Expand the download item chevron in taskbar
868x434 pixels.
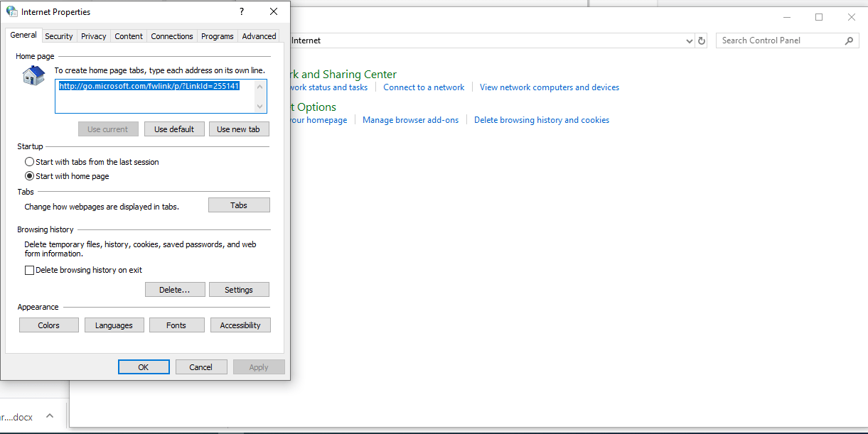click(x=50, y=417)
